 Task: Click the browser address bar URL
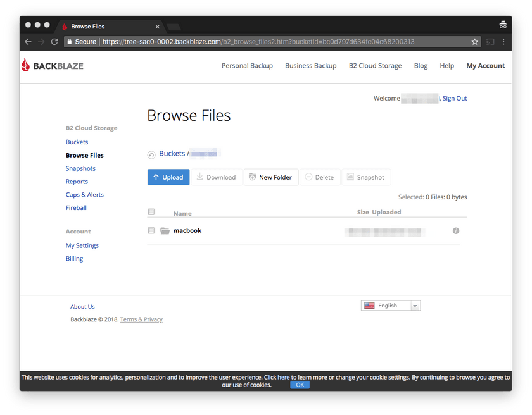(x=258, y=42)
